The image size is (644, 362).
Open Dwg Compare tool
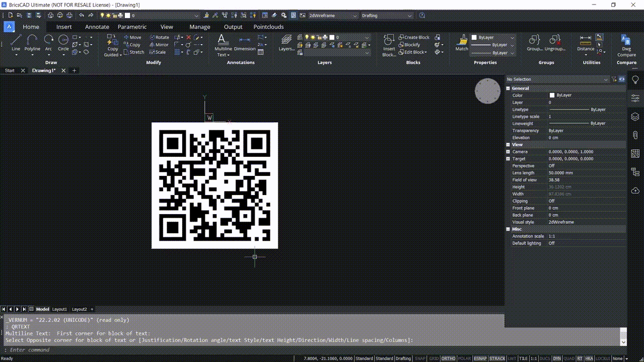[x=626, y=45]
